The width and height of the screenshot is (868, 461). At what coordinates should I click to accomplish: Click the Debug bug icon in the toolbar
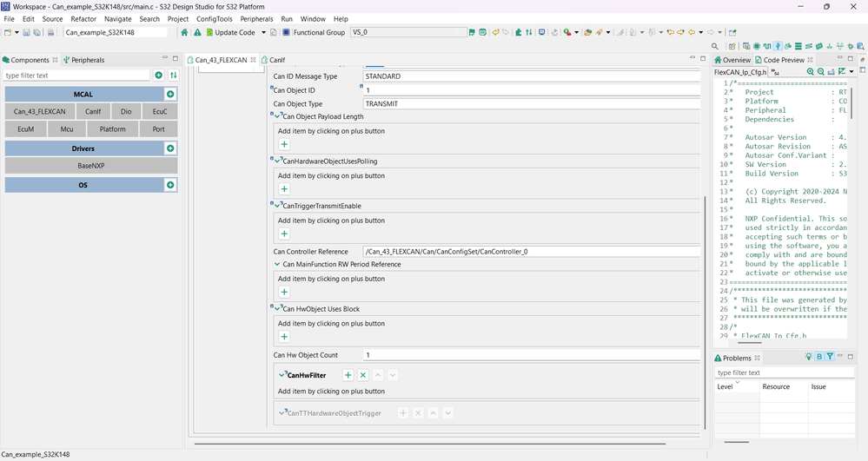(567, 32)
